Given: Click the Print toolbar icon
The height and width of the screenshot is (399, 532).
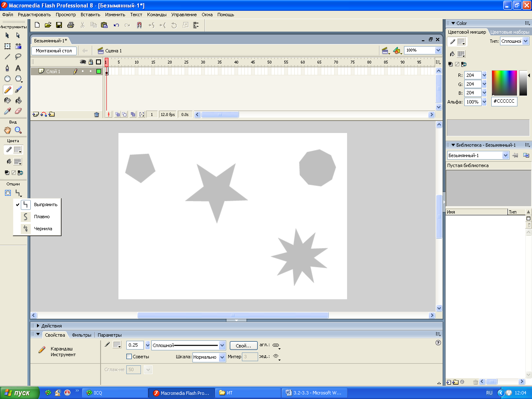Looking at the screenshot, I should 71,25.
